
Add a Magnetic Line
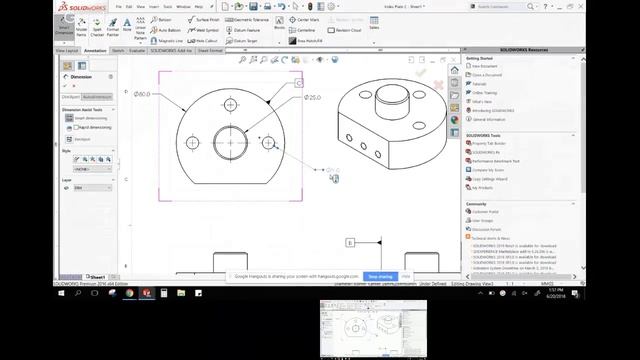(x=166, y=41)
